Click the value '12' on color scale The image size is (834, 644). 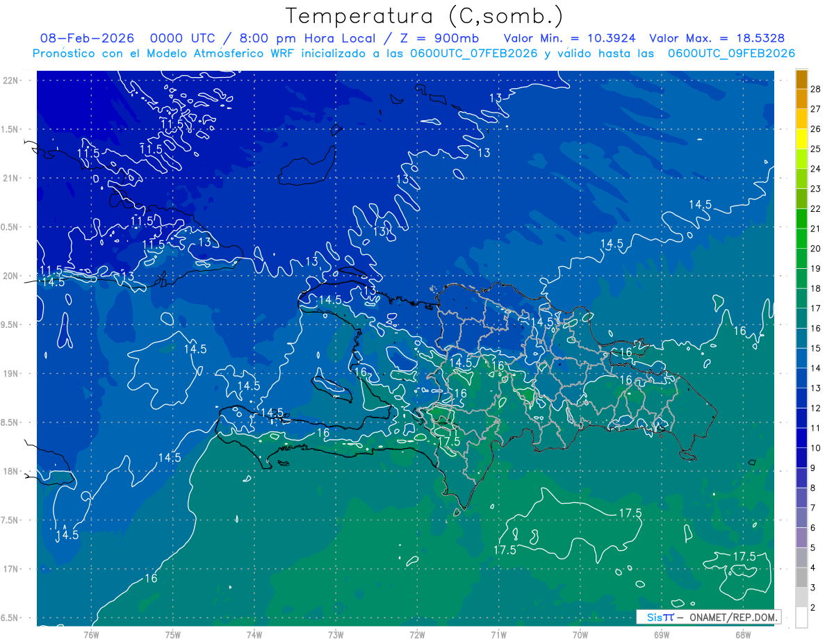click(x=816, y=408)
